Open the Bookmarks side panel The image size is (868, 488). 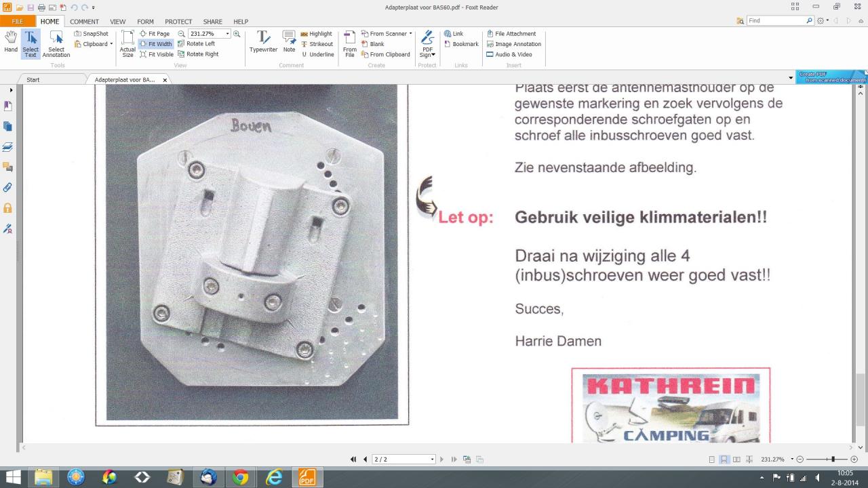[x=8, y=106]
